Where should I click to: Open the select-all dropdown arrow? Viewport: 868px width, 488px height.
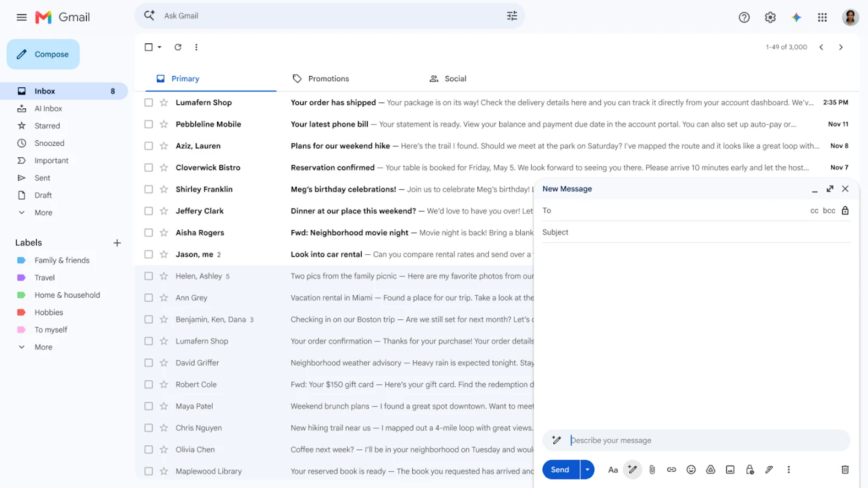[x=160, y=47]
